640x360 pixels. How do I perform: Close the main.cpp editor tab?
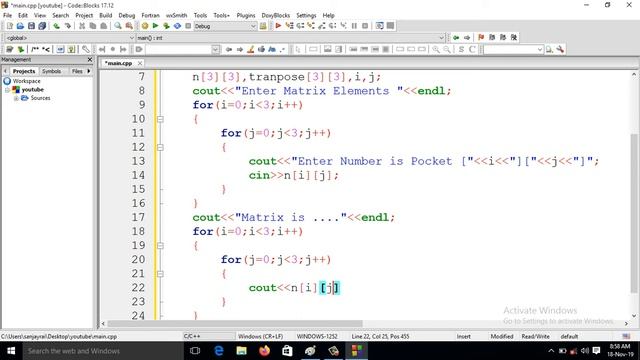140,63
